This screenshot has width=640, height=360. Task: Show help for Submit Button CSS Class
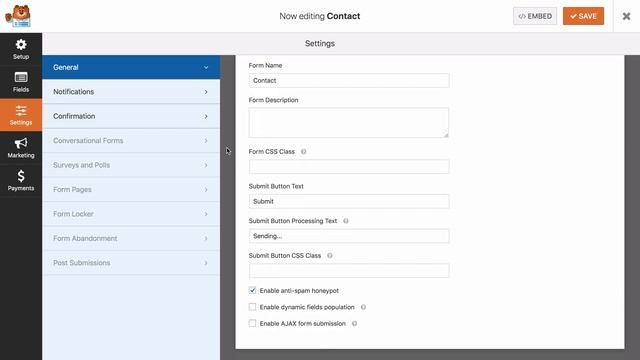pos(330,256)
